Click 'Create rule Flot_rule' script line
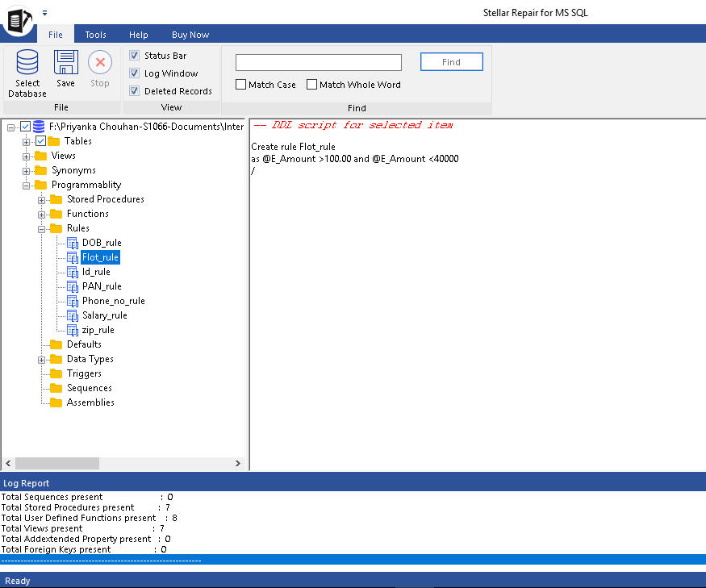 pyautogui.click(x=293, y=147)
